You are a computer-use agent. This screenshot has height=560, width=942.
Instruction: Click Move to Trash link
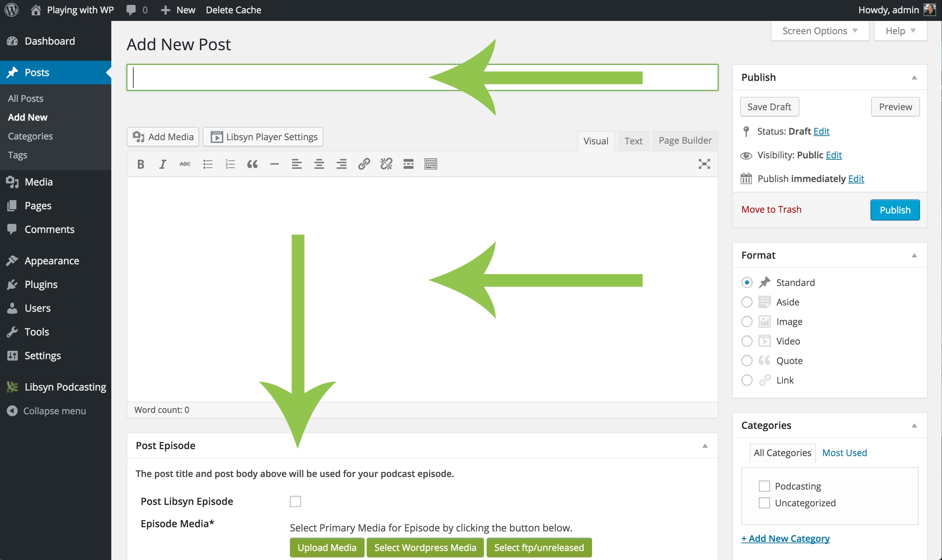point(771,210)
